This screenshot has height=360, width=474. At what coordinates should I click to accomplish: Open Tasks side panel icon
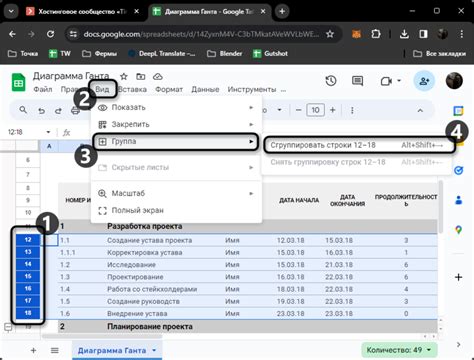tap(459, 171)
